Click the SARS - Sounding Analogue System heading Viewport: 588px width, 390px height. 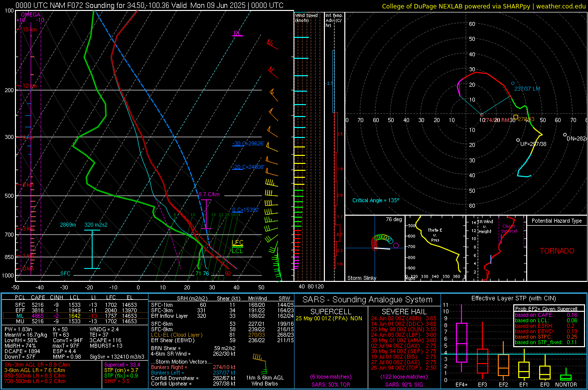coord(367,300)
